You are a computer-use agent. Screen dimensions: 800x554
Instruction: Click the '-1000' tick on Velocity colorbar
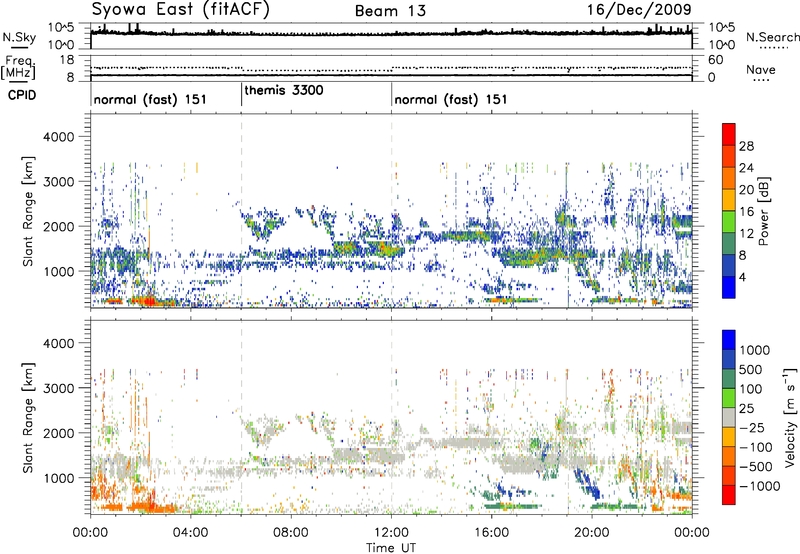point(760,486)
